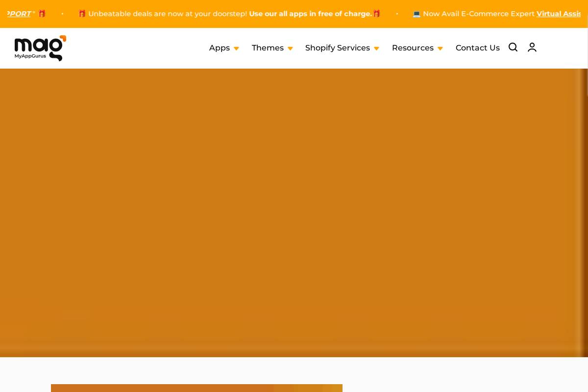Open the Themes menu

coord(268,48)
